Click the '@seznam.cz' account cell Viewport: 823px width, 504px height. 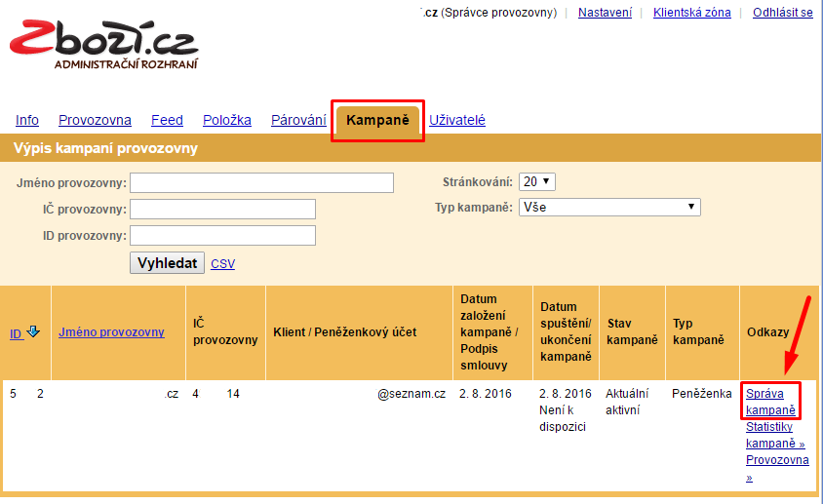pyautogui.click(x=411, y=393)
